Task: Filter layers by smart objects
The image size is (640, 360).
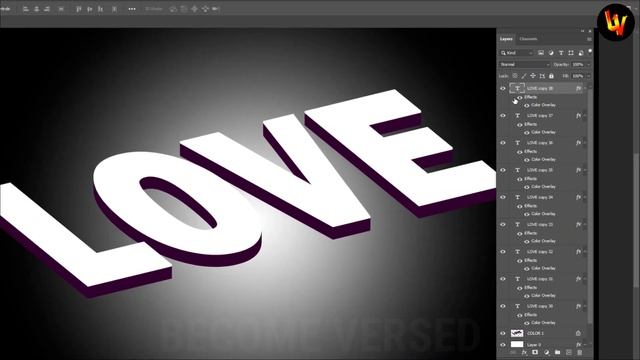Action: (581, 53)
